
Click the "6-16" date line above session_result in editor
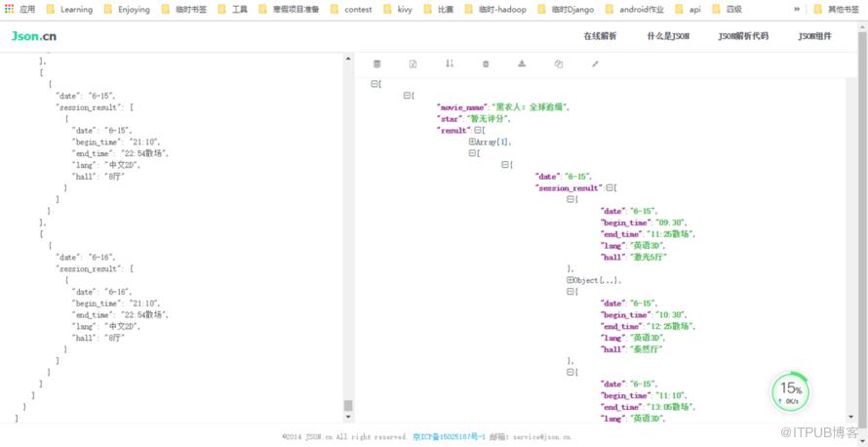[x=86, y=257]
